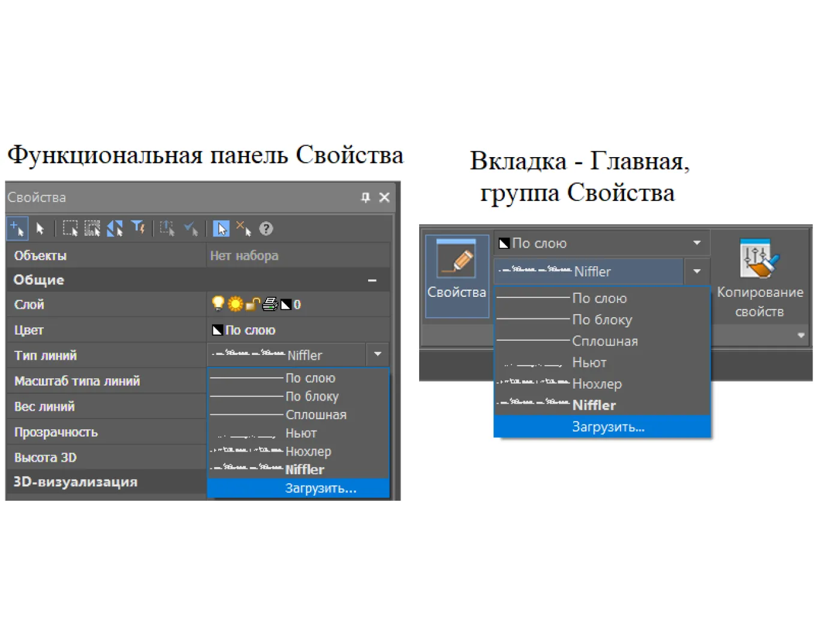Click color swatch in the ribbon По слою box
825x644 pixels.
pos(504,243)
